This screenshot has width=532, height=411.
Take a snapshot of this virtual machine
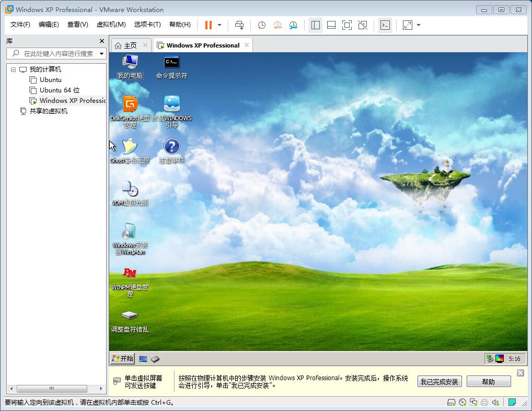click(261, 25)
